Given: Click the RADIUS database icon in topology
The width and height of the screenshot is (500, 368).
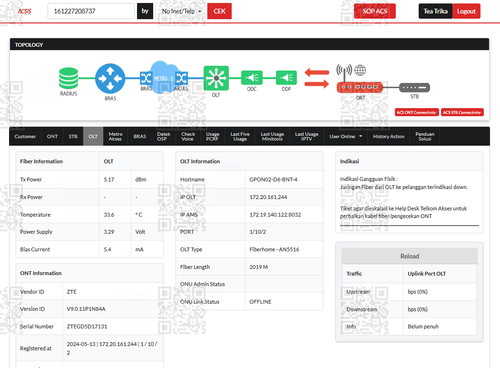Looking at the screenshot, I should 69,78.
